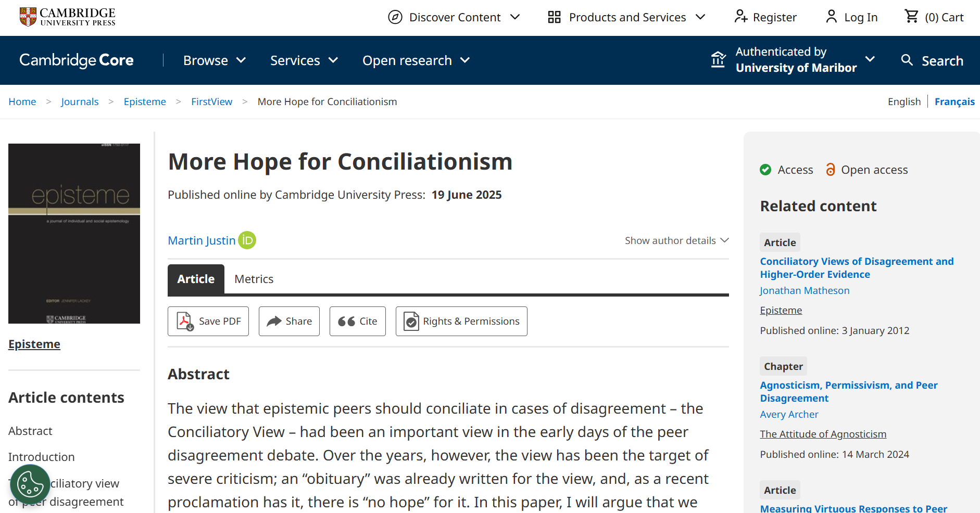The height and width of the screenshot is (513, 980).
Task: Click the Share arrow button
Action: [289, 321]
